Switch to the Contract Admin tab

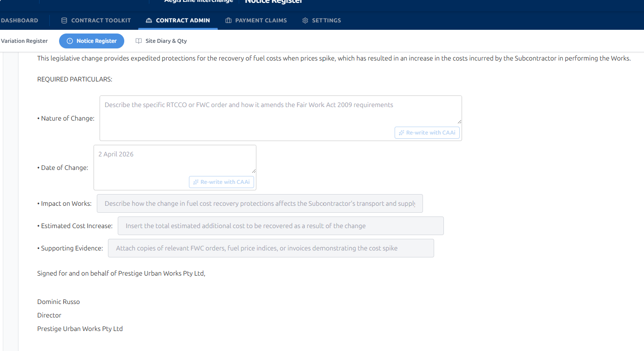click(x=178, y=20)
